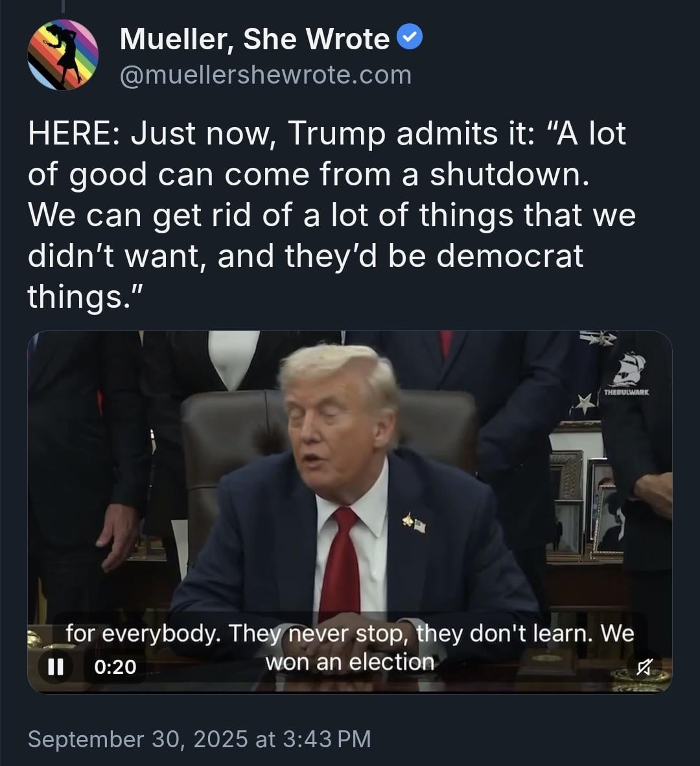Click the quoted phrase "democrat things" in the post
700x766 pixels.
click(305, 275)
